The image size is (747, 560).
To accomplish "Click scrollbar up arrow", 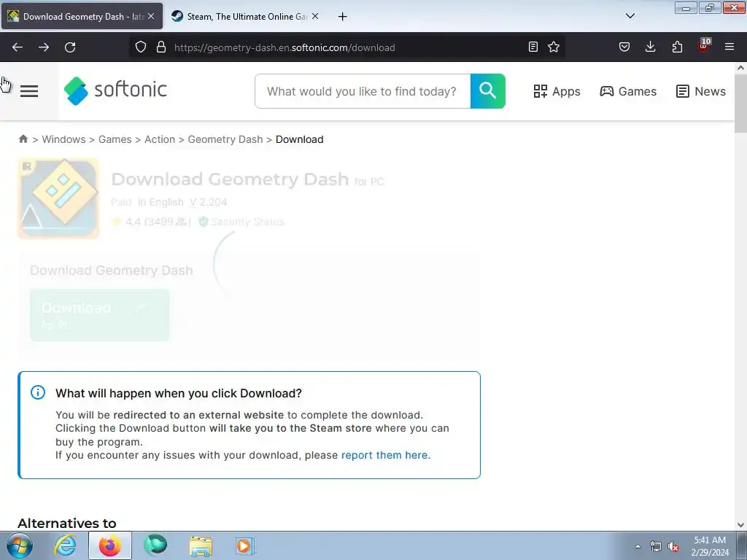I will [x=740, y=68].
